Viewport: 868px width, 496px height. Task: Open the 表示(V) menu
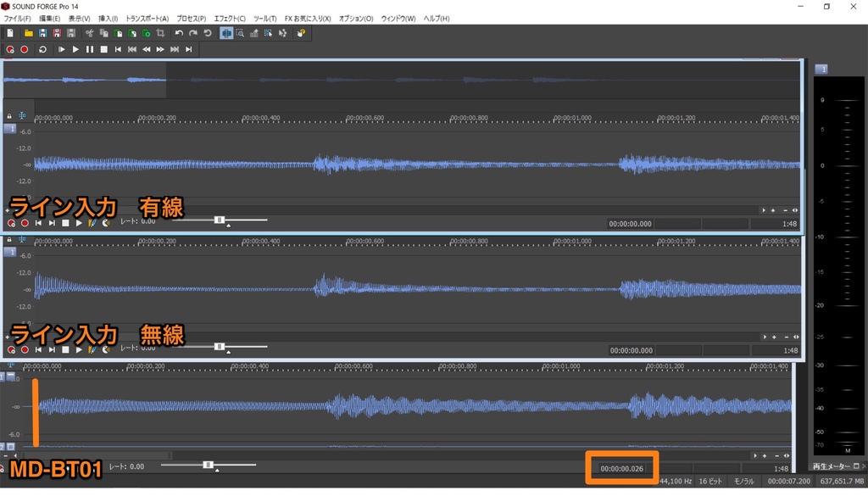(79, 19)
